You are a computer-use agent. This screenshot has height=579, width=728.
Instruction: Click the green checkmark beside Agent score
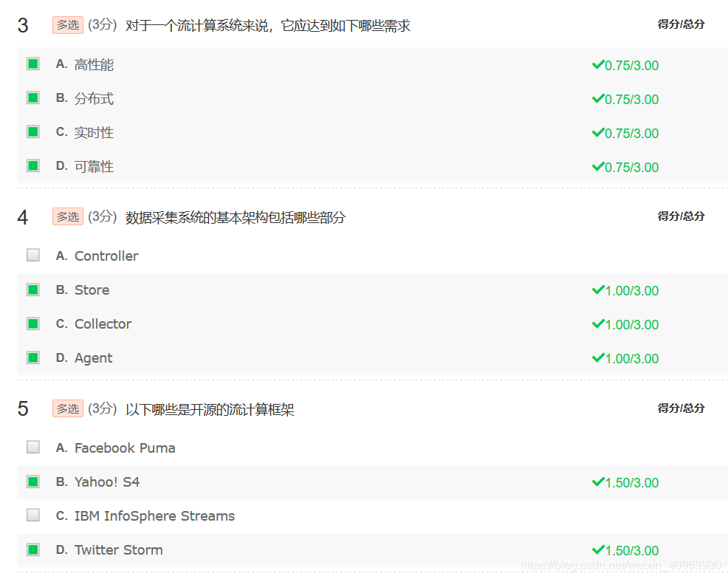point(598,357)
